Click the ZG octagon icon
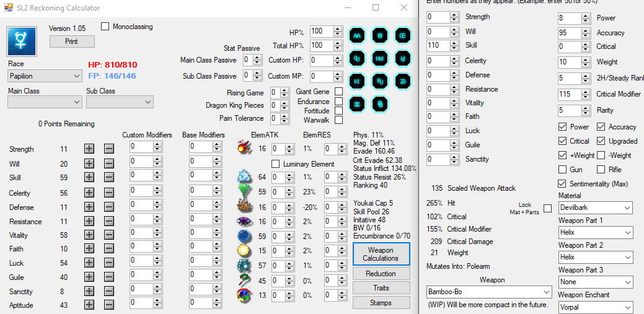This screenshot has height=314, width=644. tap(403, 81)
